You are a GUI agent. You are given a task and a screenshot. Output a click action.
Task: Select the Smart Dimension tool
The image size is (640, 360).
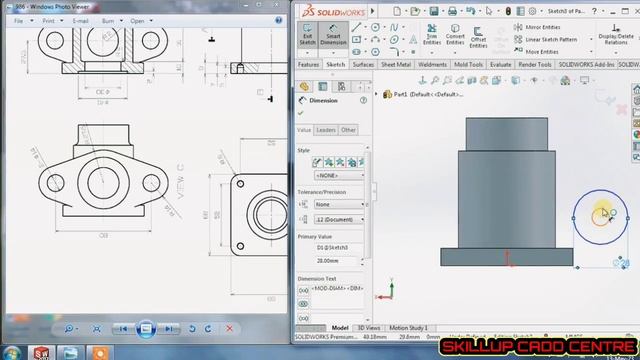[x=333, y=34]
